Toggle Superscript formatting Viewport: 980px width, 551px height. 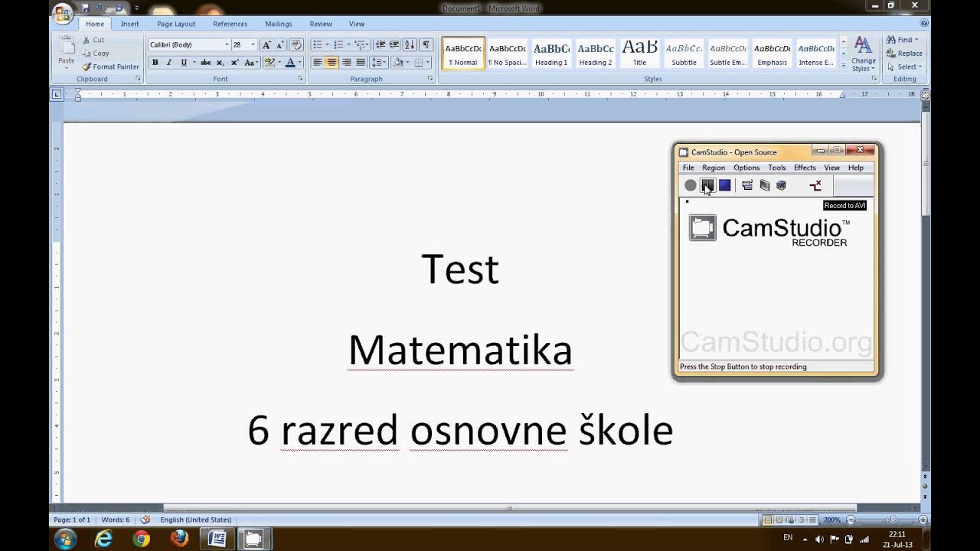pos(234,63)
